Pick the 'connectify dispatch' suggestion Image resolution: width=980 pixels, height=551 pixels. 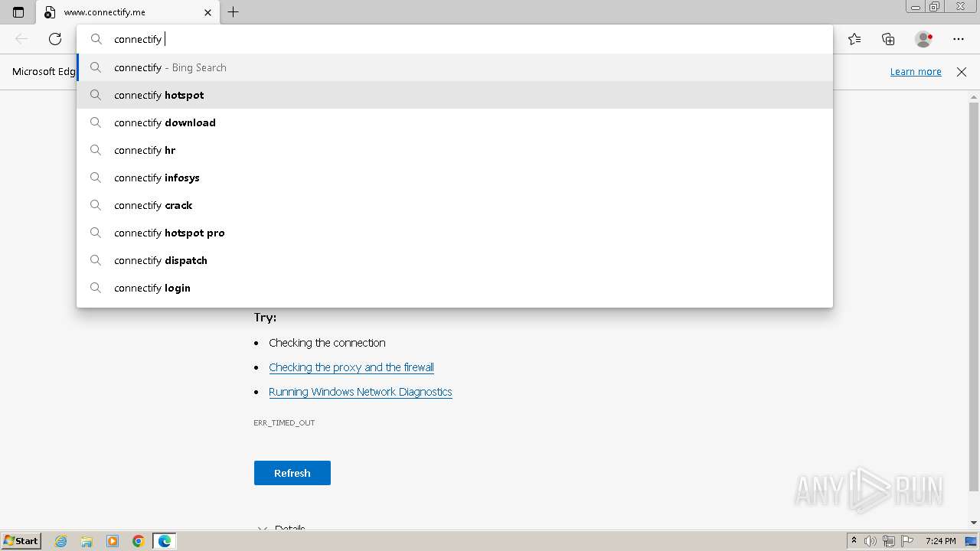455,260
